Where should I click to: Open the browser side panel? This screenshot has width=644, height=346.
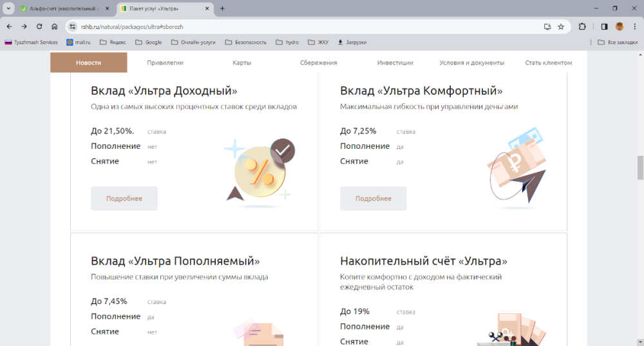pos(604,26)
